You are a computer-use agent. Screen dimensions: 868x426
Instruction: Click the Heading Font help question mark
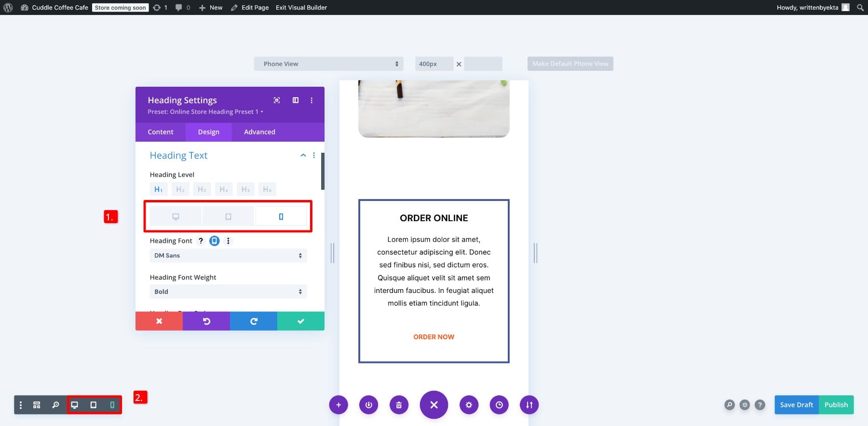tap(201, 241)
